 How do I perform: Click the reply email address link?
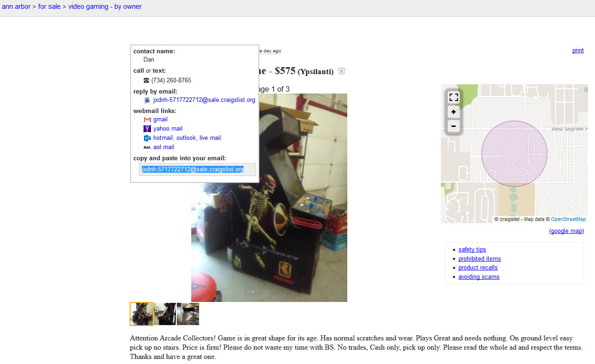(204, 100)
